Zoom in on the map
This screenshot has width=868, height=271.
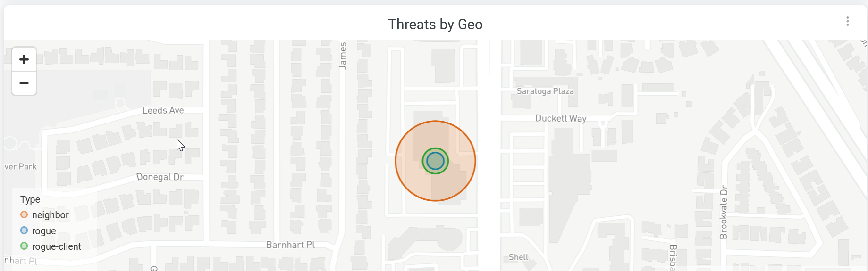24,59
